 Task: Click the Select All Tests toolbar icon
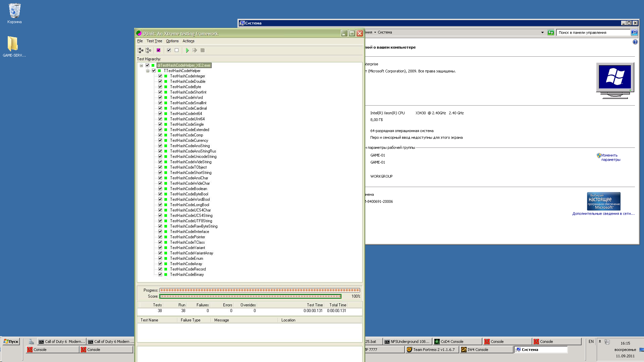[x=141, y=50]
